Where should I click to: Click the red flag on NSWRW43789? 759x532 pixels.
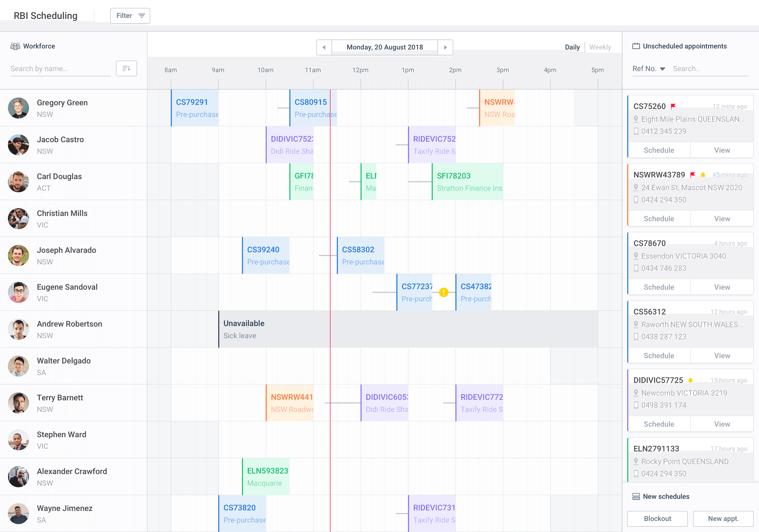pos(693,175)
